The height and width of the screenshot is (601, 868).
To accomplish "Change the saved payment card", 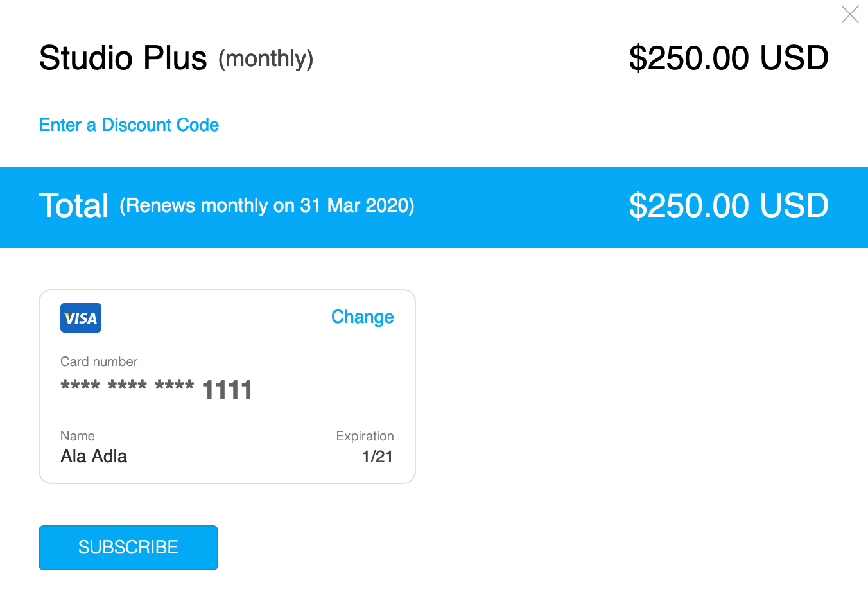I will click(x=363, y=317).
